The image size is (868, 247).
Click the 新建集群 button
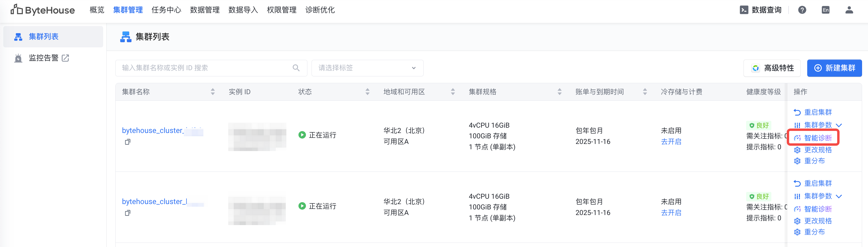(834, 68)
